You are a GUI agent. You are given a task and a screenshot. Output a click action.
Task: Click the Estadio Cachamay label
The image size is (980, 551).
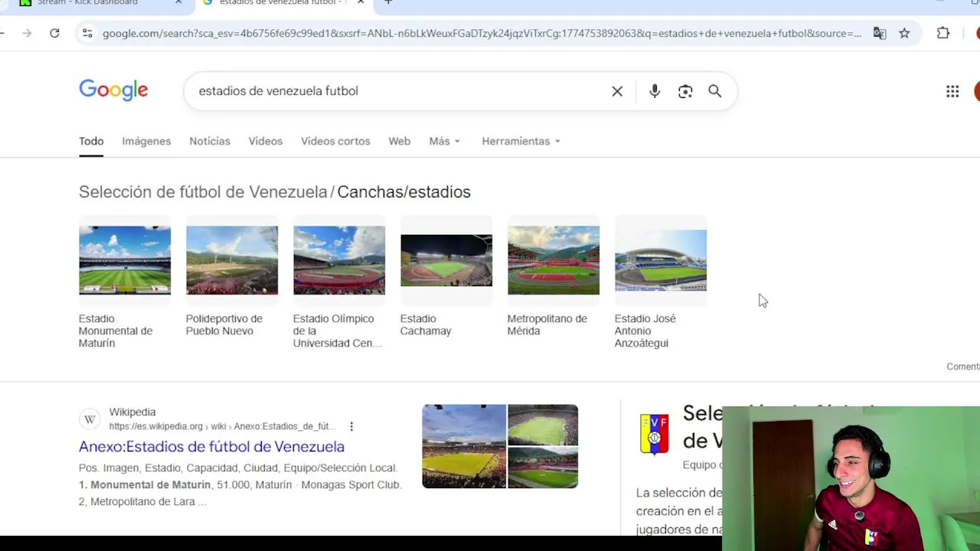pos(426,324)
